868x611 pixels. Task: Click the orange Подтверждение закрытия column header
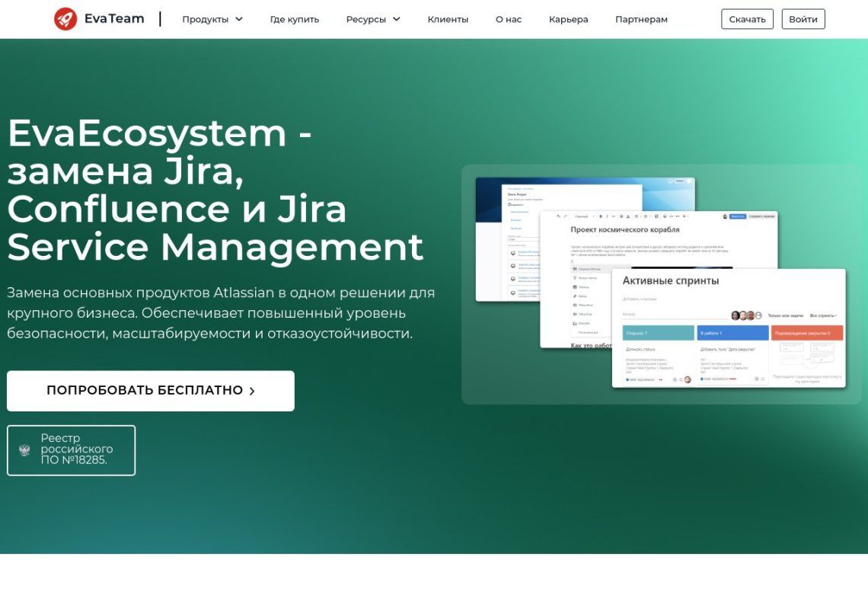(x=806, y=333)
